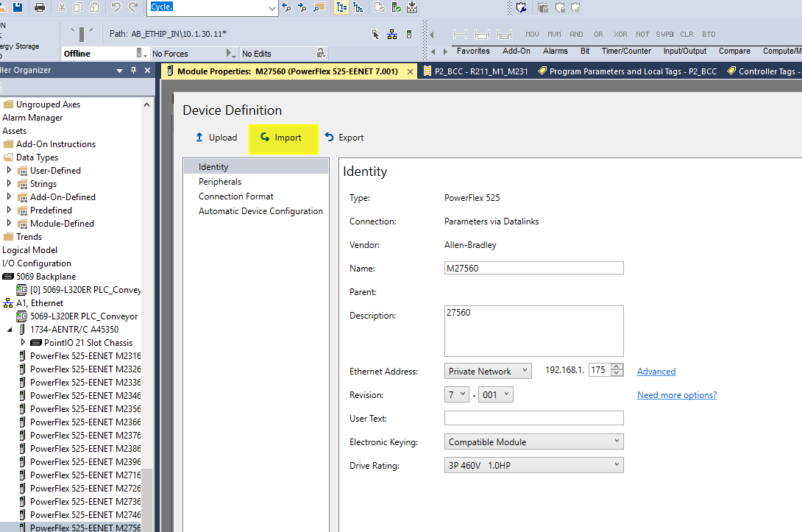Click the Verify routine icon

tap(380, 7)
